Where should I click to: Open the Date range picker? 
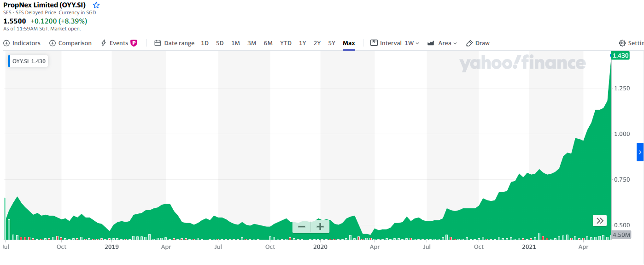point(174,43)
